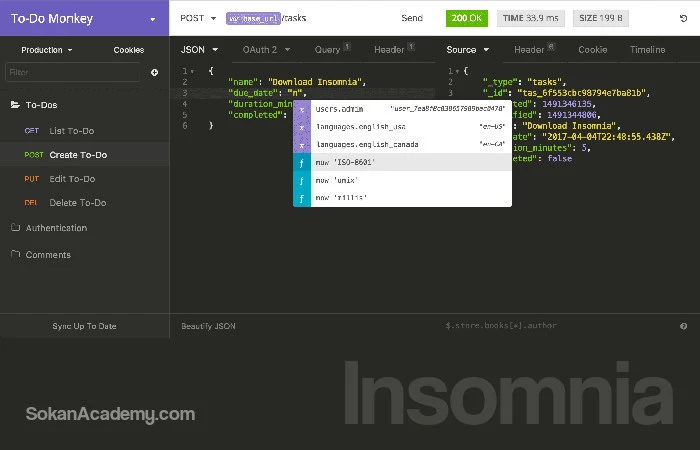Click the 200 OK status badge

467,18
